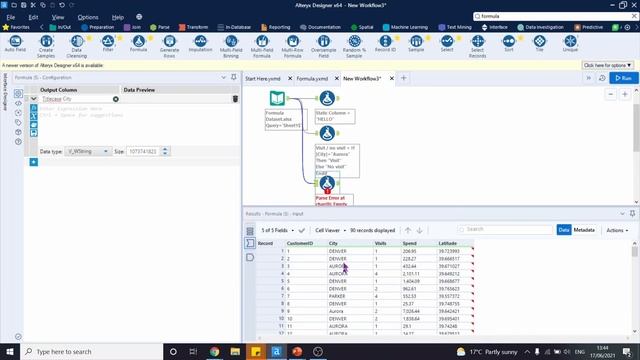Select the Random % Sample tool
640x360 pixels.
point(354,46)
